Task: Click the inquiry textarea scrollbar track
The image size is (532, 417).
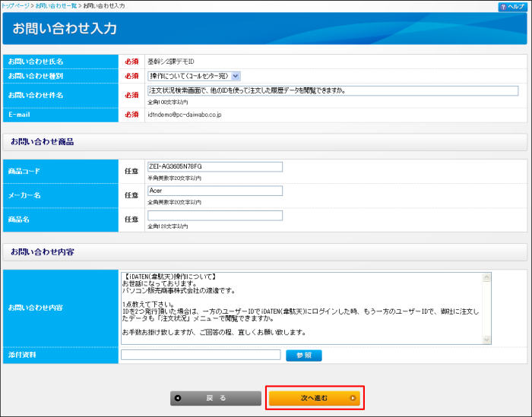Action: (486, 308)
